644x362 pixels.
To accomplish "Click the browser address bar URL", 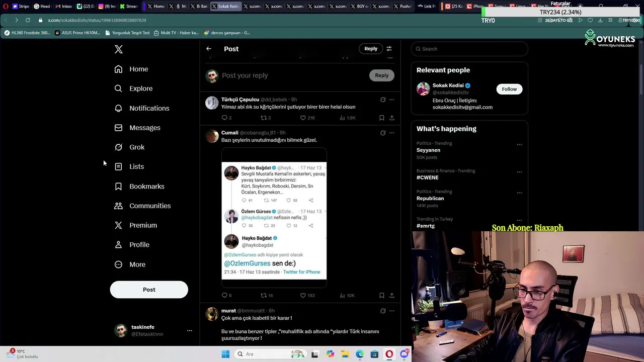I will pyautogui.click(x=97, y=20).
